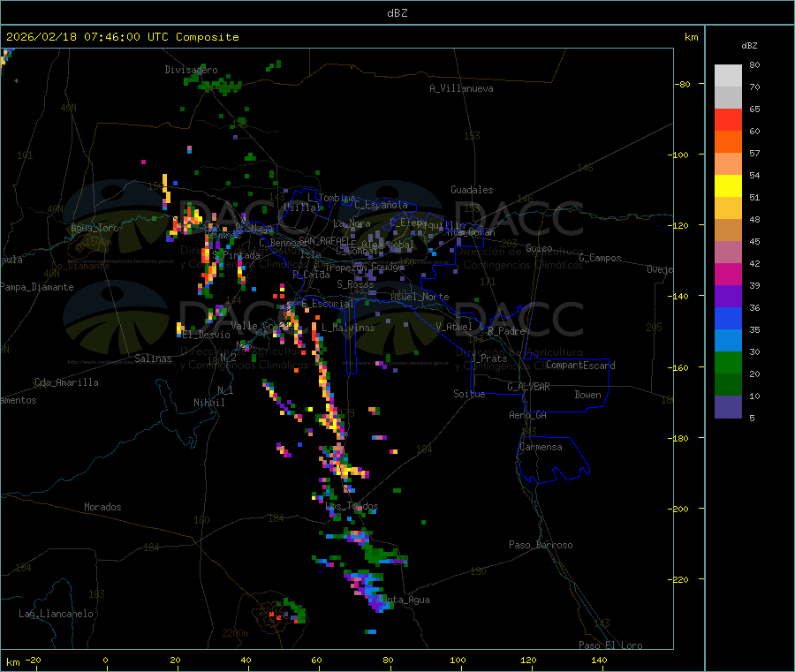Click the gray 65-70 dBZ legend swatch

[x=728, y=97]
